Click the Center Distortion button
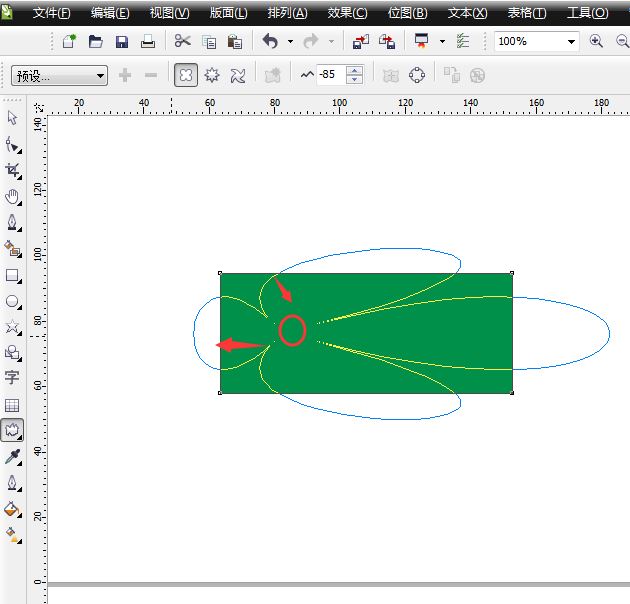 (417, 76)
